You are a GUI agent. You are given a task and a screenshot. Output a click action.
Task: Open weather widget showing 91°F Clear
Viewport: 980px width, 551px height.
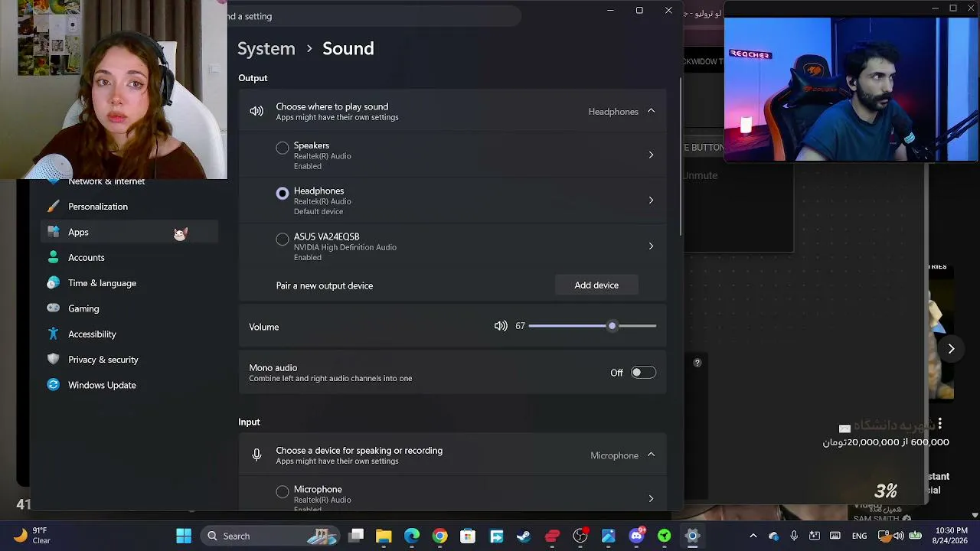tap(31, 536)
